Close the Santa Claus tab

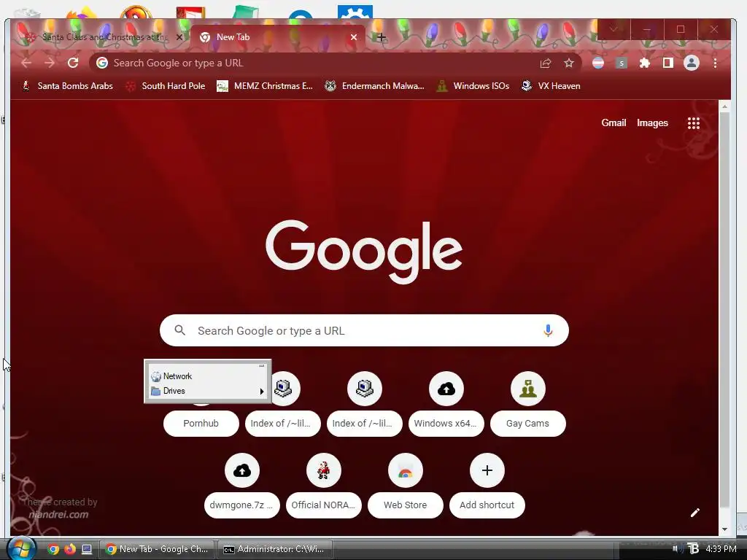pos(179,37)
